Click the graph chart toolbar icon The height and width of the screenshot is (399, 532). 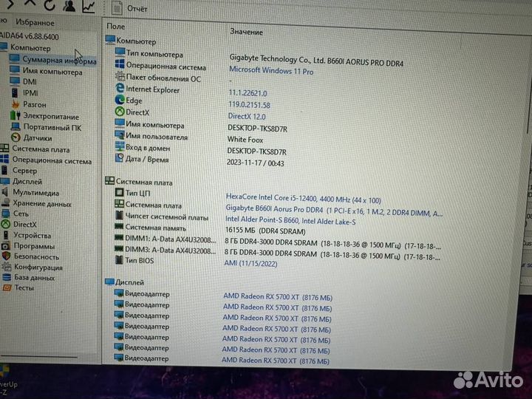pos(89,7)
